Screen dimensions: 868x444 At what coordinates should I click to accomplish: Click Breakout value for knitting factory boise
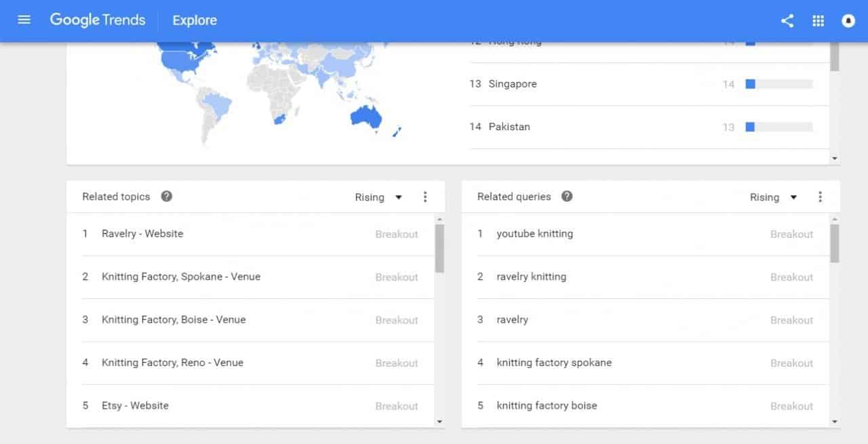[x=791, y=407]
